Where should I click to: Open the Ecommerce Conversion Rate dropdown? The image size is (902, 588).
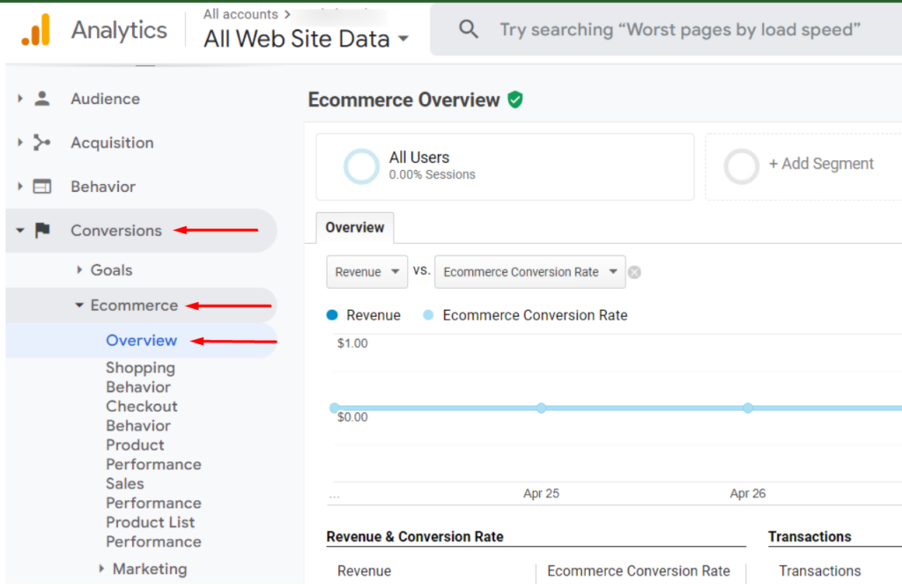(529, 272)
